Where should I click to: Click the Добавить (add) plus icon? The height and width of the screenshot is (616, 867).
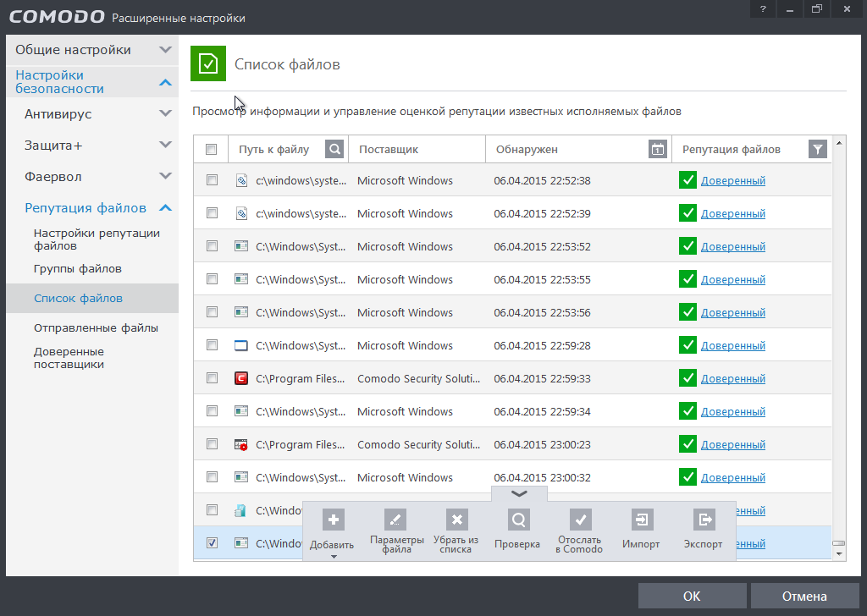pos(333,520)
